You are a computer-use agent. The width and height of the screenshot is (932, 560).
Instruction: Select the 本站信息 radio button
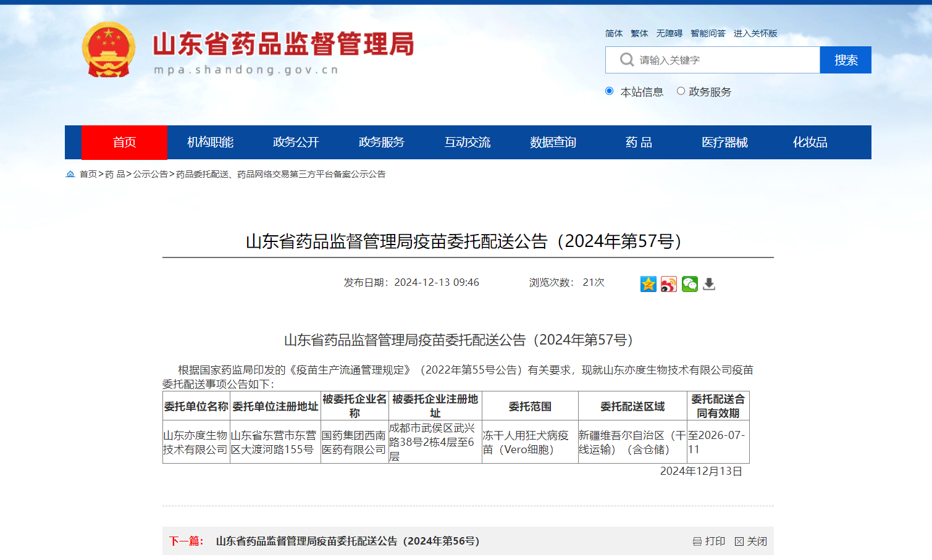pyautogui.click(x=610, y=91)
